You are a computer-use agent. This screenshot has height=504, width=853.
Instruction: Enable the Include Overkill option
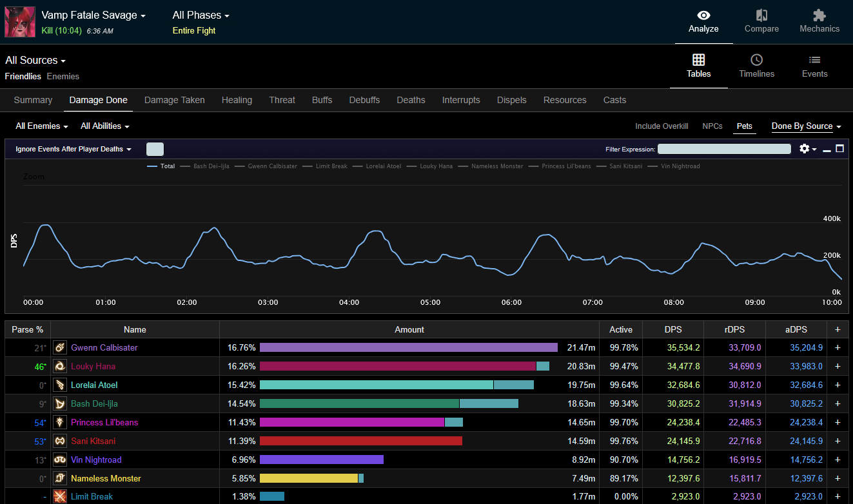662,126
